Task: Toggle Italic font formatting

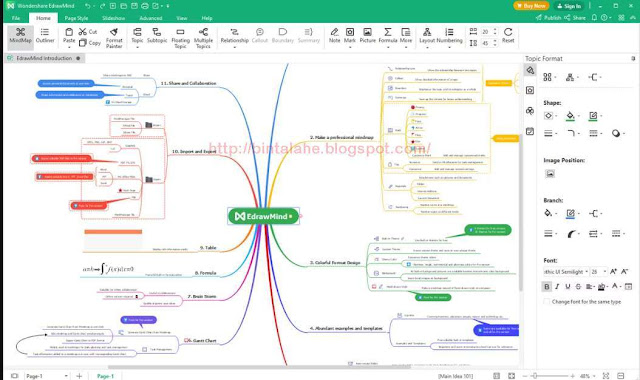Action: pos(558,287)
